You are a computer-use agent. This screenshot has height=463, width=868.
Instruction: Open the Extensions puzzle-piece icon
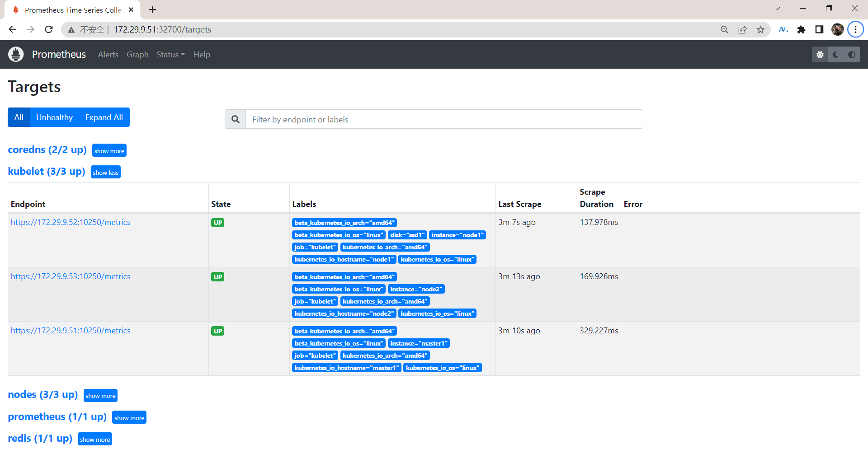click(x=801, y=29)
